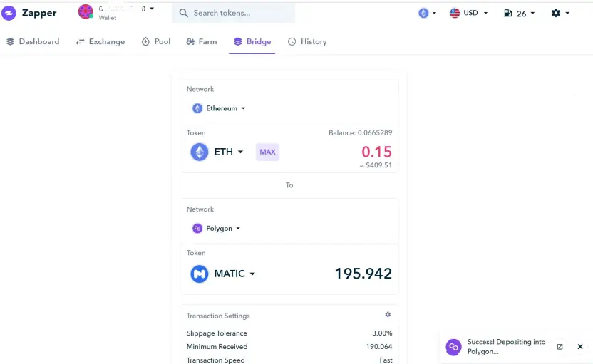593x364 pixels.
Task: Click the Transaction Speed Fast value
Action: (x=386, y=360)
